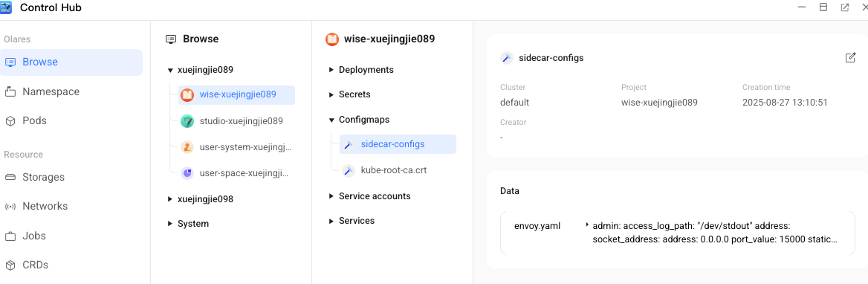The height and width of the screenshot is (284, 868).
Task: Open Networks from the sidebar icon
Action: 10,207
